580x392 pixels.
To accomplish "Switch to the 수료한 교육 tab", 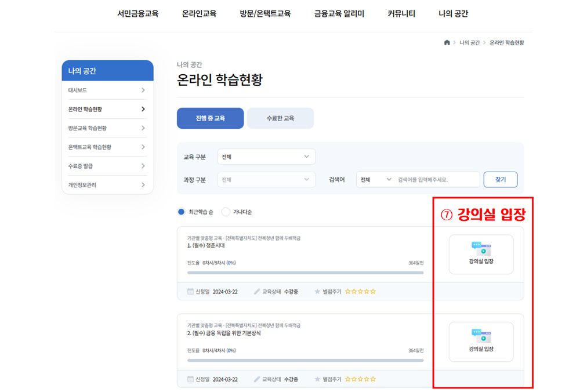I will pyautogui.click(x=280, y=118).
